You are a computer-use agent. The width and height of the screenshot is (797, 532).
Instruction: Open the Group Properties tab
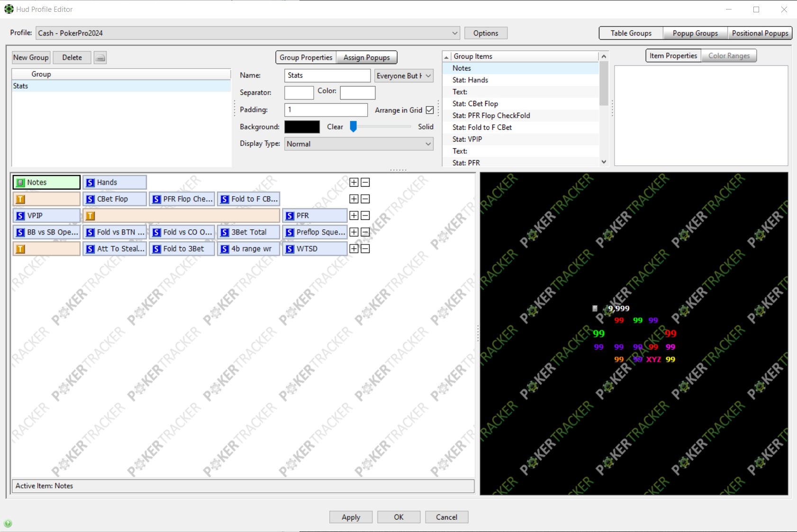tap(306, 57)
